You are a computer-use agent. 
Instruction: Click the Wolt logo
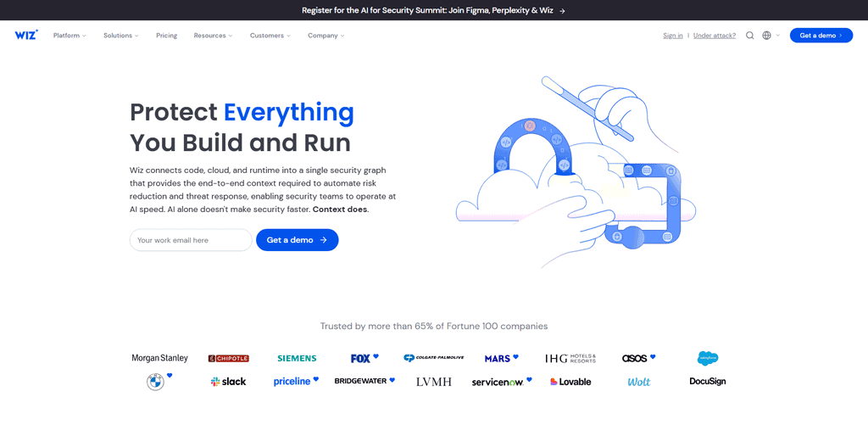(x=639, y=382)
